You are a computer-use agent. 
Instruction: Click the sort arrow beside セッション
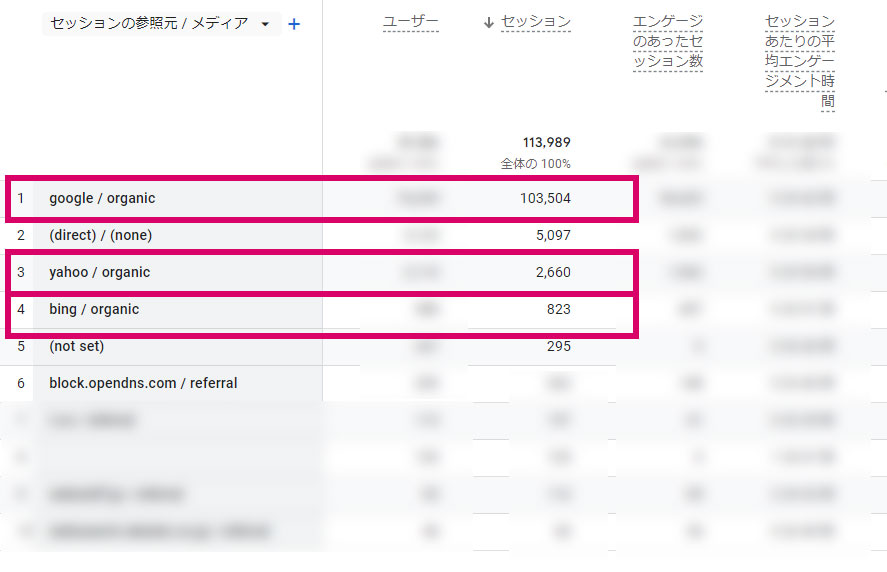(489, 23)
